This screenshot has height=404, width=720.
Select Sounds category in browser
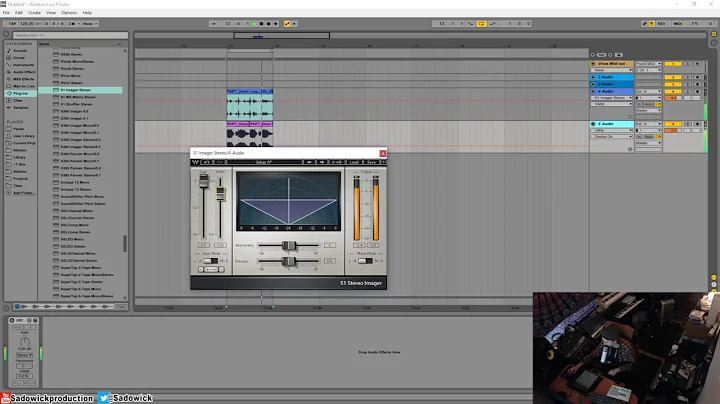point(20,50)
